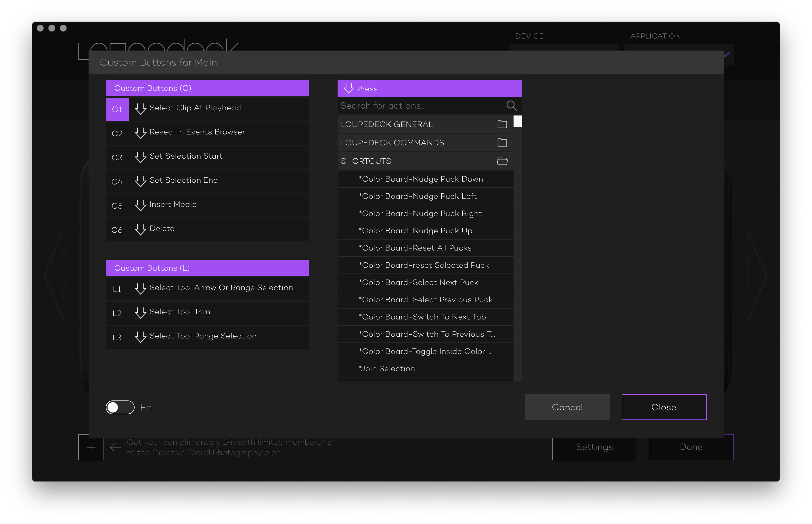Toggle the Fn switch
Screen dimensions: 812x524
(x=120, y=407)
